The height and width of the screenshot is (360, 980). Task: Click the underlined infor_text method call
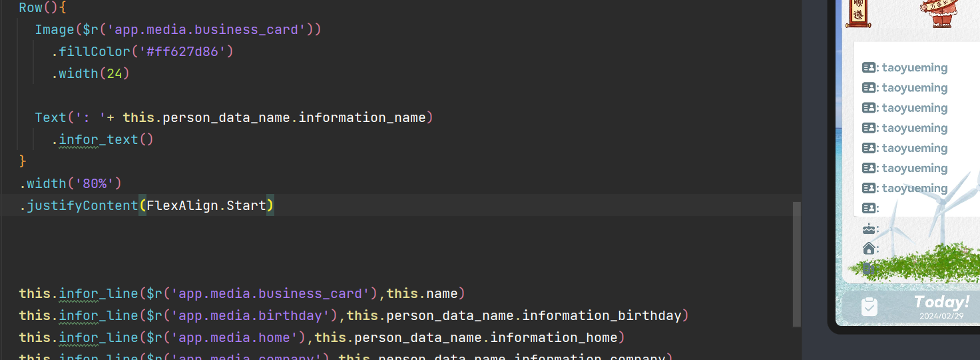[99, 139]
